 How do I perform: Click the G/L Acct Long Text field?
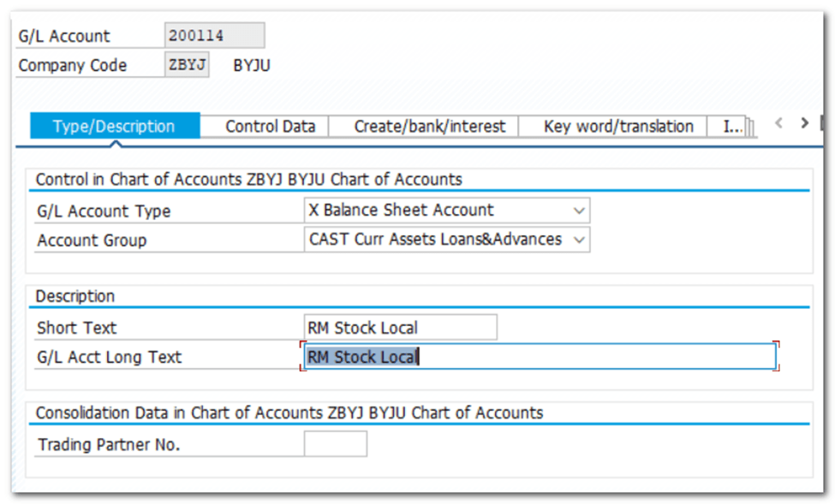[x=540, y=357]
